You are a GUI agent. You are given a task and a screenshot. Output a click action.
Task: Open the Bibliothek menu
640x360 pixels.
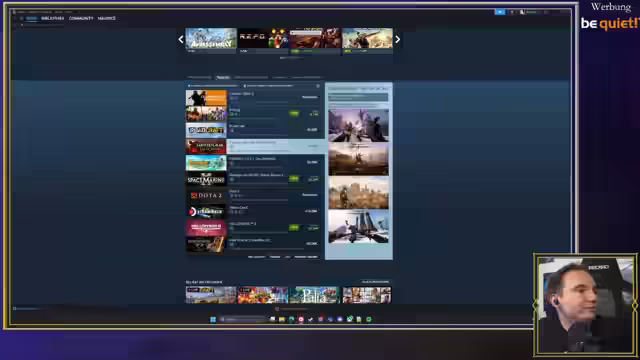pyautogui.click(x=53, y=18)
